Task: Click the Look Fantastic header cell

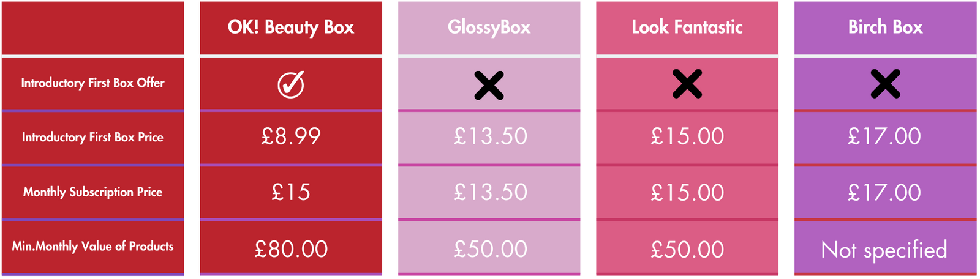Action: pyautogui.click(x=687, y=28)
